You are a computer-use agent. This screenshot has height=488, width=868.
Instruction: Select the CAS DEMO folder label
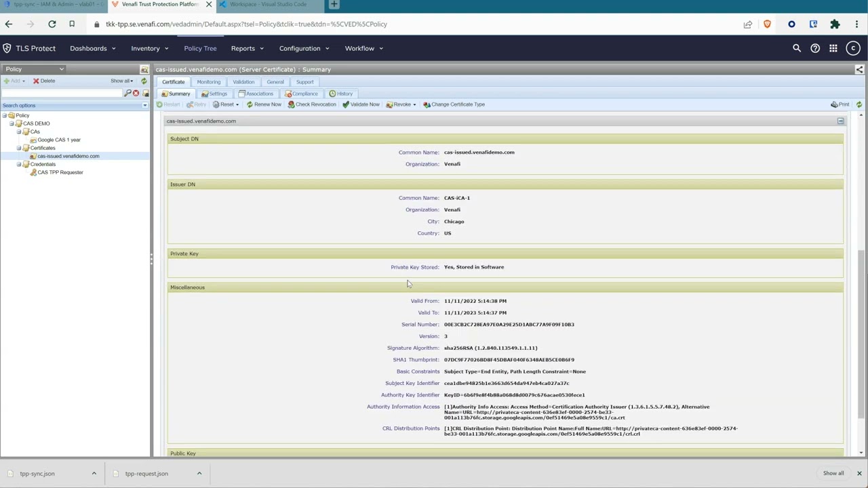click(37, 123)
